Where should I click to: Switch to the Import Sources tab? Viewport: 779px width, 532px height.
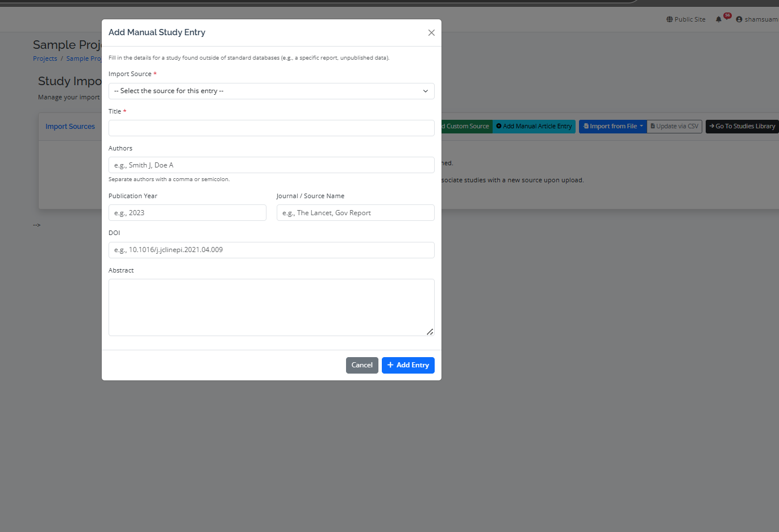point(70,127)
